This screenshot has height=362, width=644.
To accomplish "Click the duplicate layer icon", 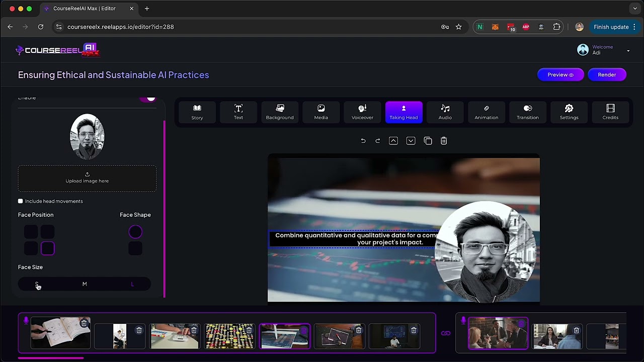I will 428,141.
